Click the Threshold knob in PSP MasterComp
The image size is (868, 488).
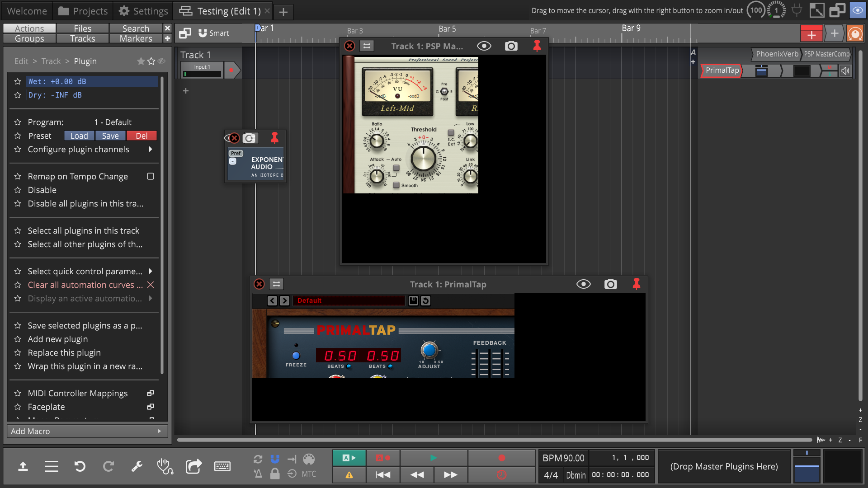pos(424,159)
